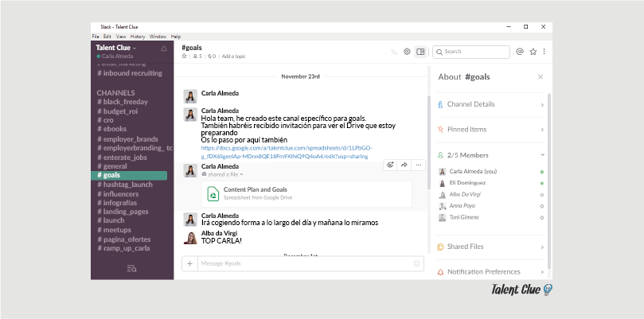This screenshot has height=319, width=644.
Task: Open more options vertical dots in header
Action: click(x=544, y=52)
